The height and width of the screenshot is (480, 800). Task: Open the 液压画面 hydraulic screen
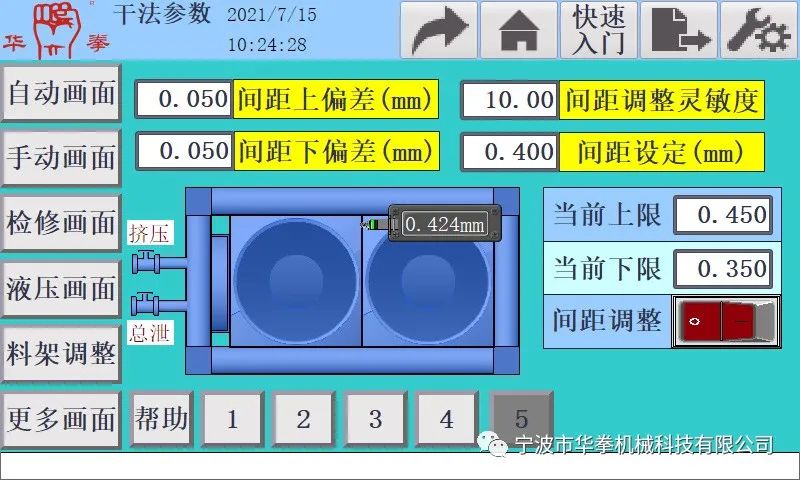pos(61,289)
